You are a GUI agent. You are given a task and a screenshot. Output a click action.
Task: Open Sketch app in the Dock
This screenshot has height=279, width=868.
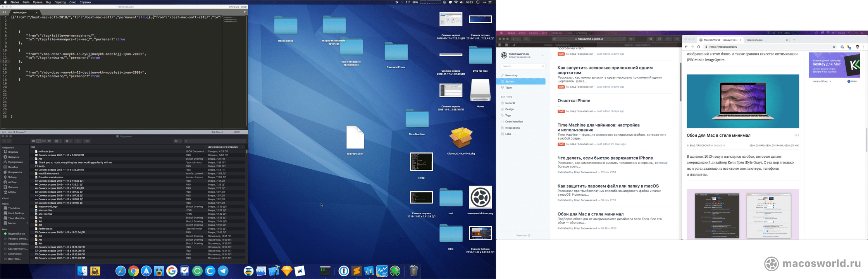click(x=287, y=271)
